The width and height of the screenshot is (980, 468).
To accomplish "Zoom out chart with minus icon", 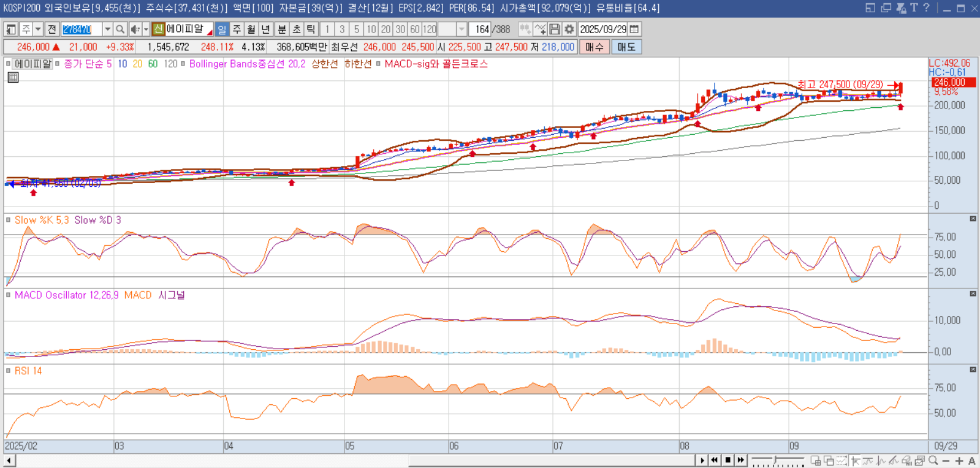I will [x=946, y=461].
